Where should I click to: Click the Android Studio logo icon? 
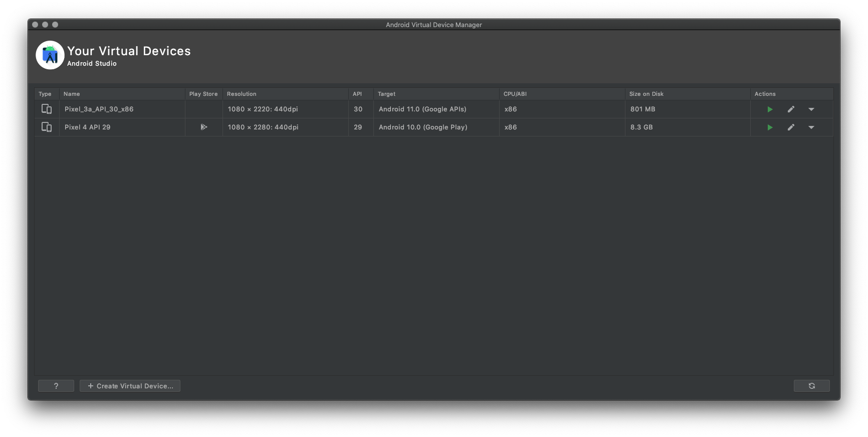coord(50,55)
